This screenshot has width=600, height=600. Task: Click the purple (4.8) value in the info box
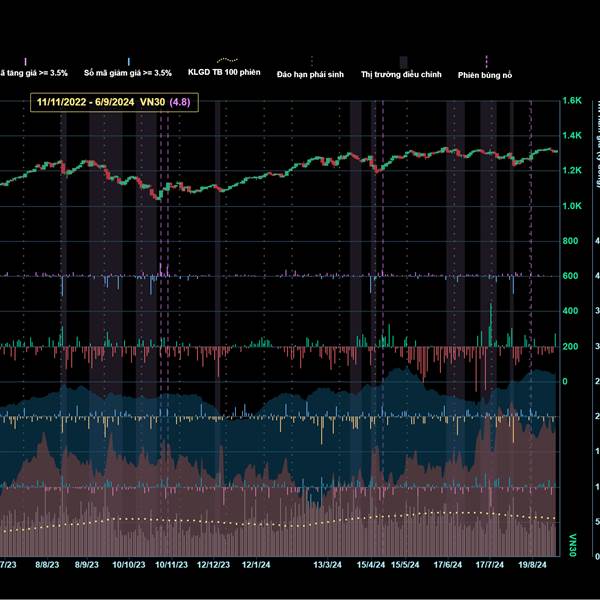[178, 101]
